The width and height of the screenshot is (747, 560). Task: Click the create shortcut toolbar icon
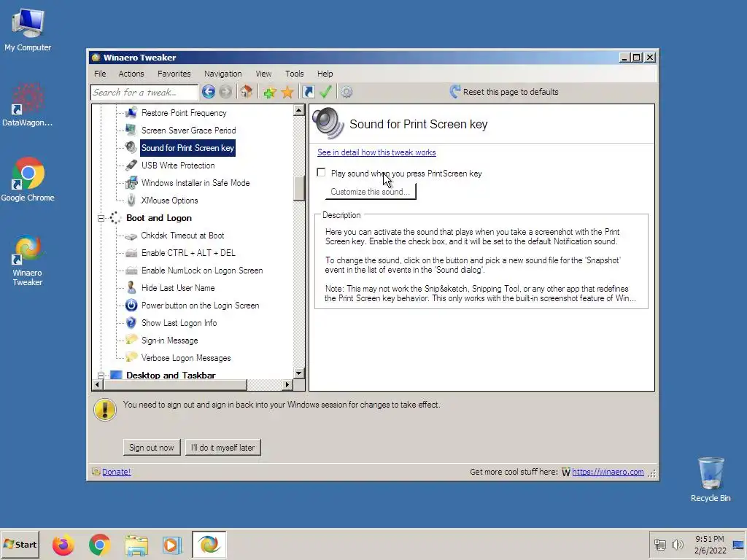point(309,92)
